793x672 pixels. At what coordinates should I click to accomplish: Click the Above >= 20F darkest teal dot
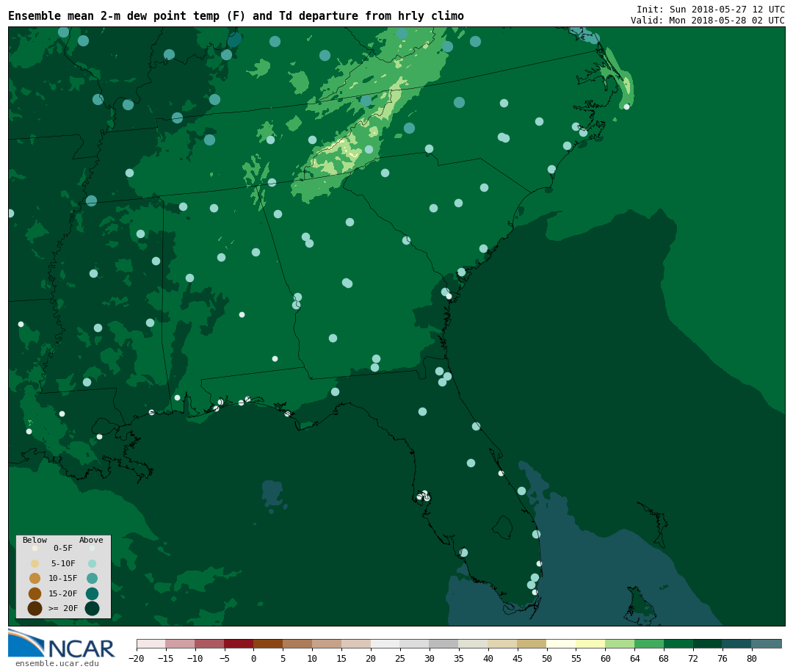(x=92, y=608)
